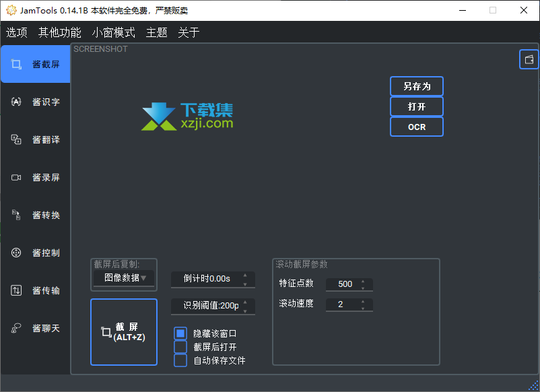
Task: Open the 酱聊天 chat sidebar icon
Action: coord(16,328)
